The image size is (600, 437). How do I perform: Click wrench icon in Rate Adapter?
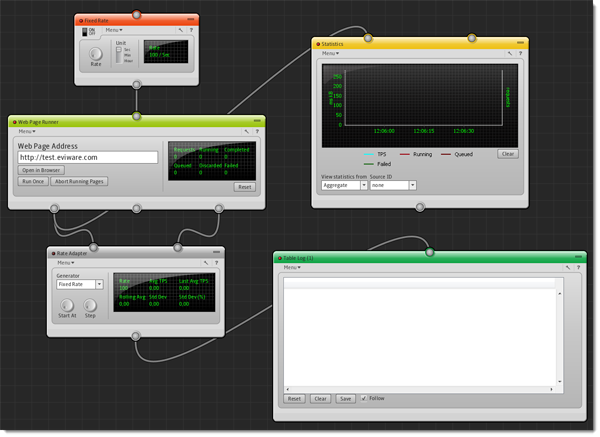206,263
